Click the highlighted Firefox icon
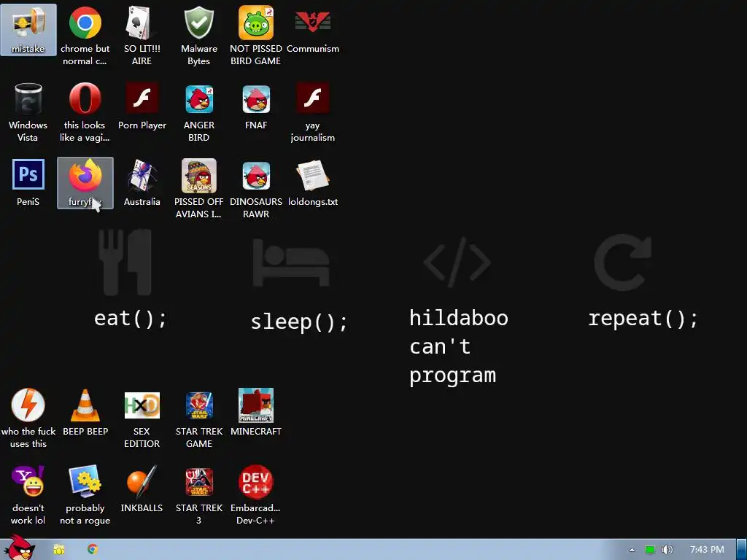Viewport: 747px width, 560px height. click(85, 183)
